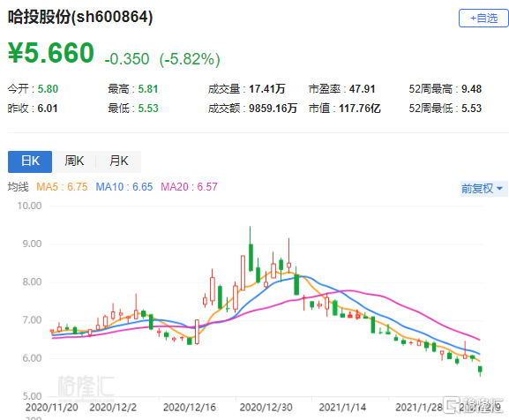
Task: Click the price change value -0.350
Action: [x=127, y=59]
